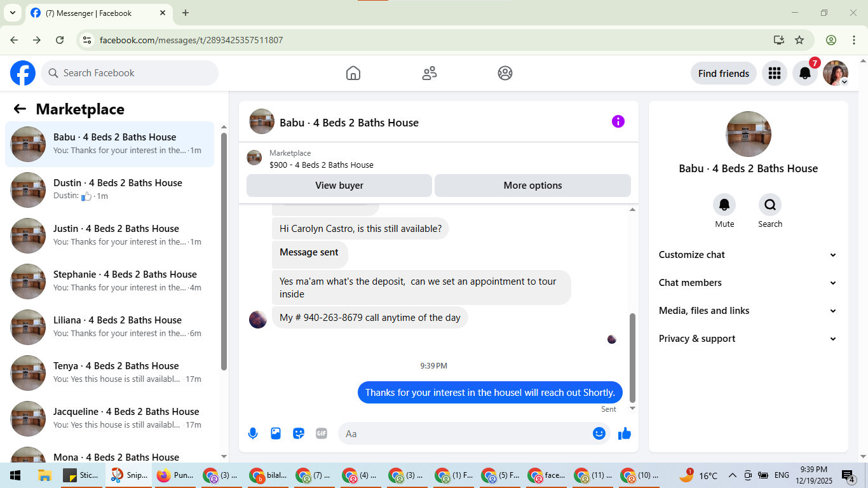This screenshot has height=488, width=868.
Task: Reload the page in browser toolbar
Action: point(60,40)
